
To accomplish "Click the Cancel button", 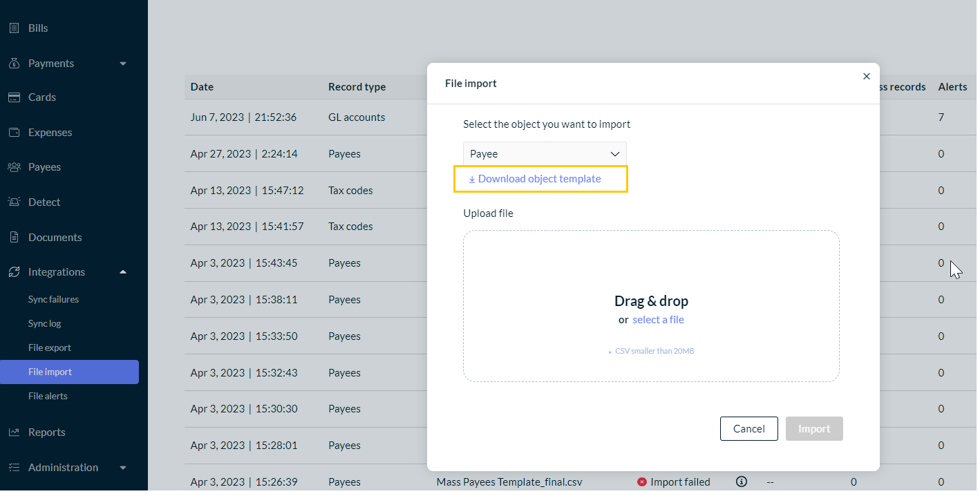I will pos(749,429).
